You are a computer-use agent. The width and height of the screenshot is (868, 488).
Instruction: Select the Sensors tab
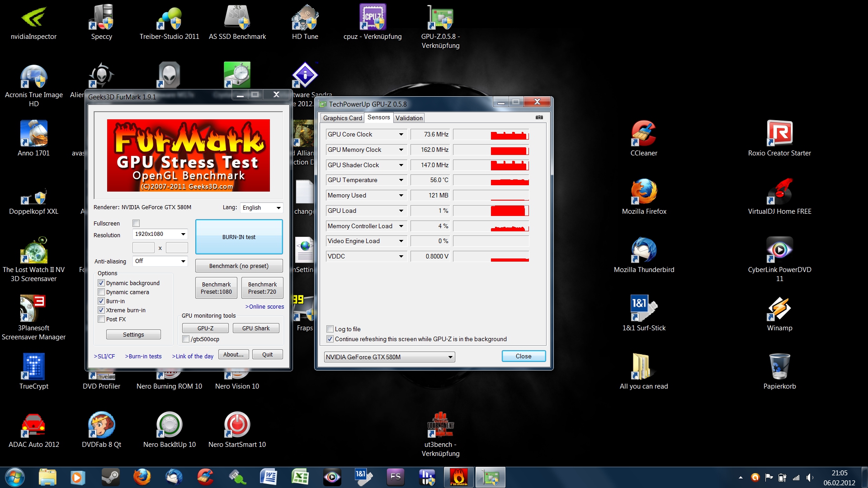(x=378, y=117)
